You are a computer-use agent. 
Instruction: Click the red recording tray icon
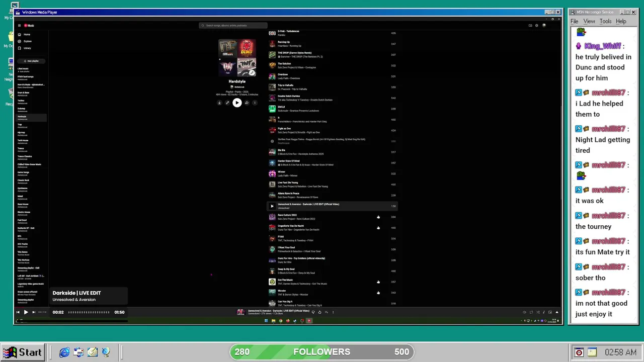tap(579, 352)
